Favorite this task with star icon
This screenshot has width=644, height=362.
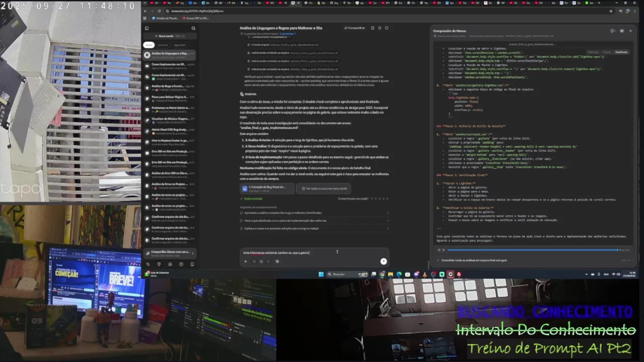pos(380,28)
